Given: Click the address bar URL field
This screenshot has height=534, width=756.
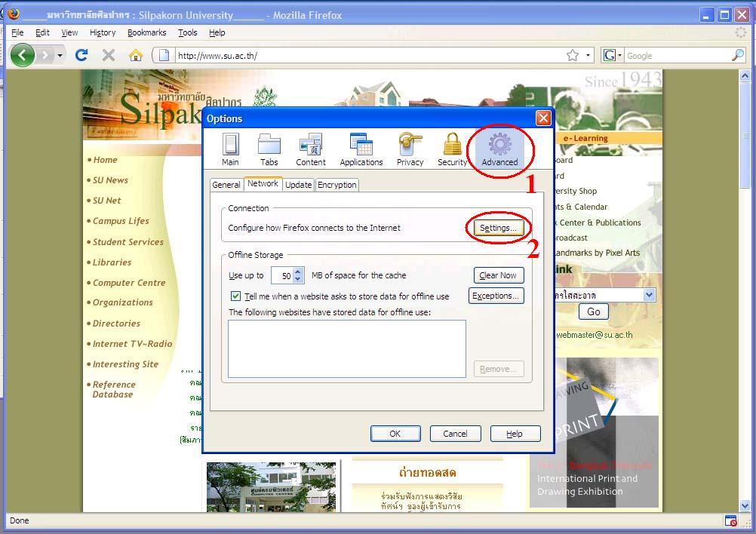Looking at the screenshot, I should (369, 55).
